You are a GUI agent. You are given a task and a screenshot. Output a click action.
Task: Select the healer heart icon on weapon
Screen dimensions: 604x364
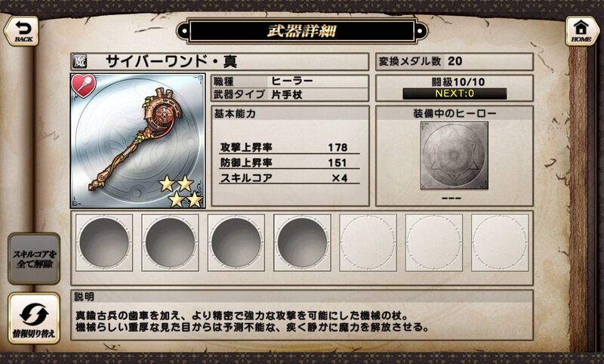[x=83, y=85]
